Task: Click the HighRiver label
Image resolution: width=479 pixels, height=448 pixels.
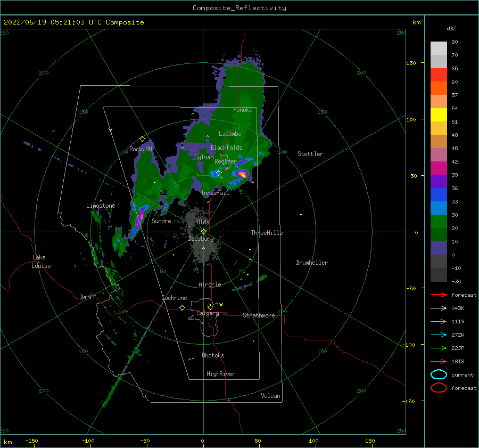Action: point(221,374)
